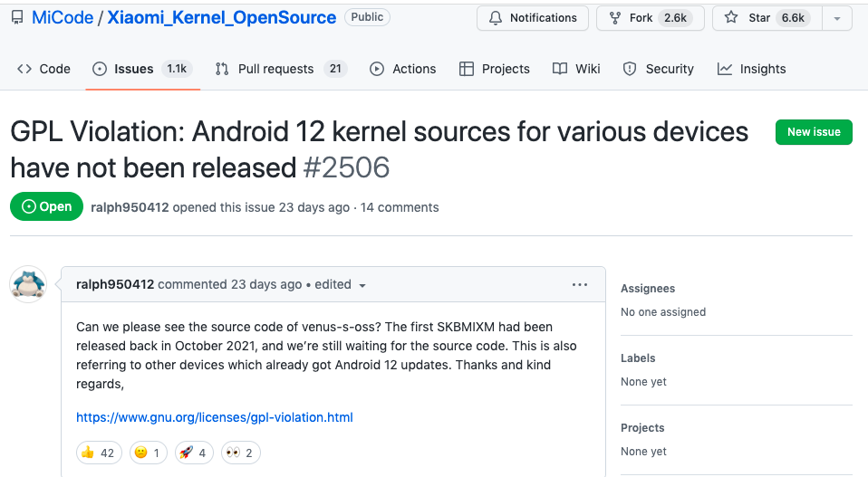The height and width of the screenshot is (477, 868).
Task: Open the three-dots comment options menu
Action: click(580, 284)
